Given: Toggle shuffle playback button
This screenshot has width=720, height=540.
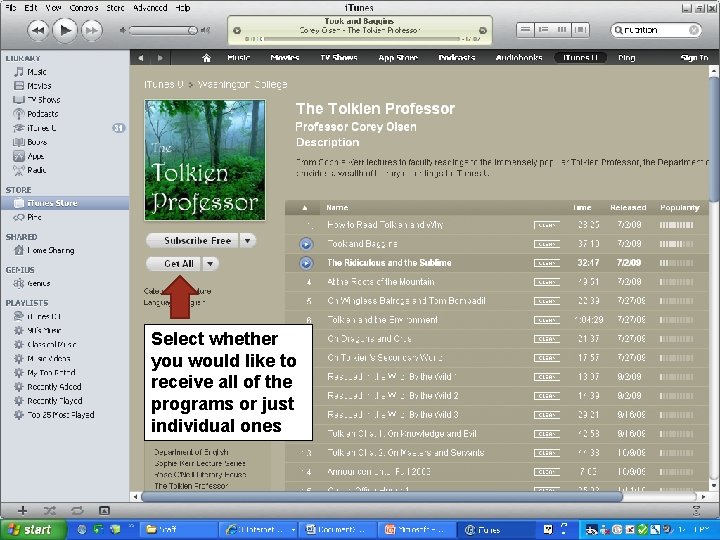Looking at the screenshot, I should (50, 511).
